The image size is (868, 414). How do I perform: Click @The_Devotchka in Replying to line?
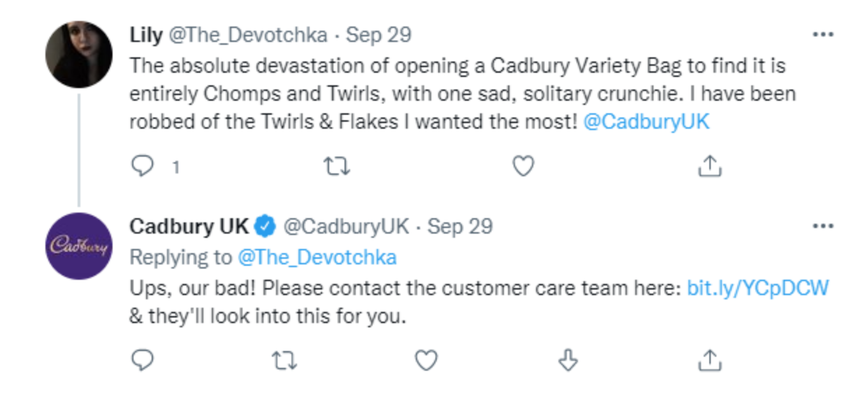coord(317,257)
